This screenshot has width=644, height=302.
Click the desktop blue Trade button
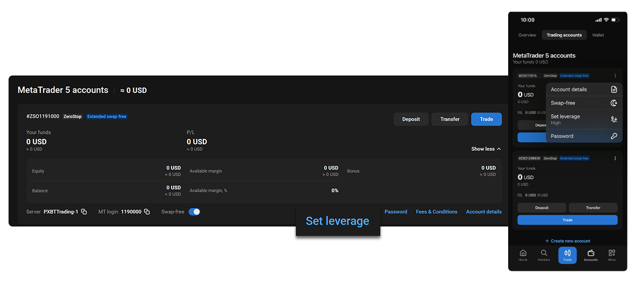coord(487,119)
